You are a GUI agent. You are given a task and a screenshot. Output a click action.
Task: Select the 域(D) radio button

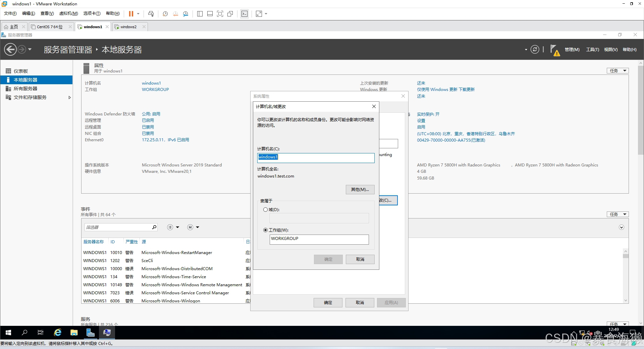pyautogui.click(x=265, y=210)
